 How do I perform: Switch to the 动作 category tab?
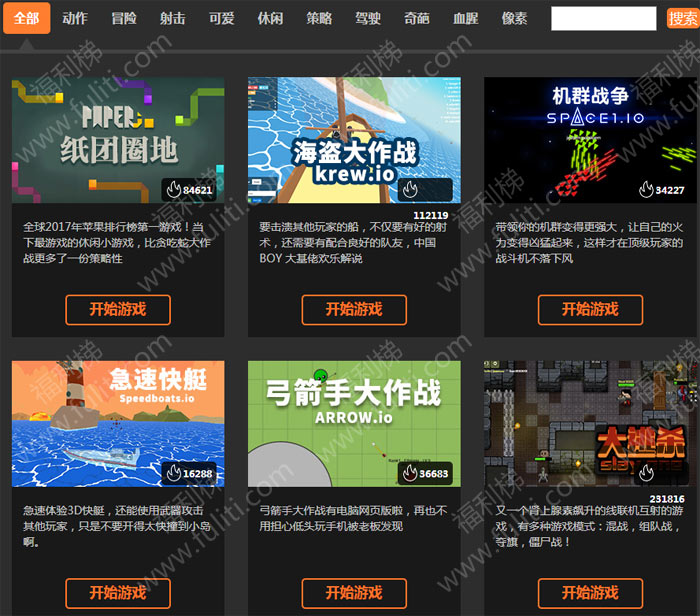(75, 18)
